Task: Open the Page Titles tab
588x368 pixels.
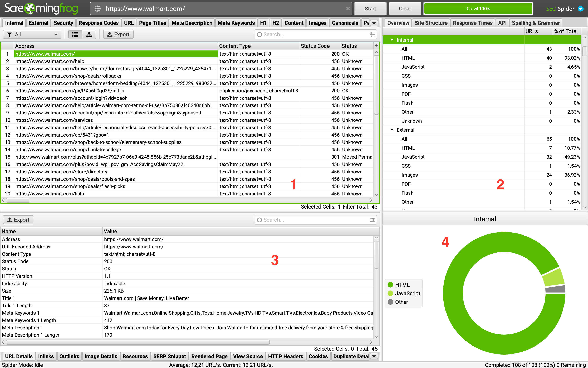Action: click(x=153, y=23)
